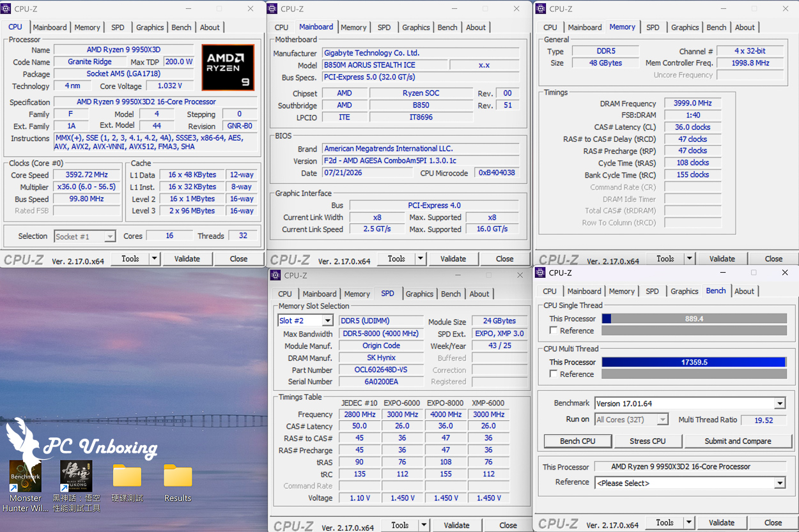Click the Model B850M AORUS STEALTH ICE value
The height and width of the screenshot is (532, 799).
click(x=384, y=65)
